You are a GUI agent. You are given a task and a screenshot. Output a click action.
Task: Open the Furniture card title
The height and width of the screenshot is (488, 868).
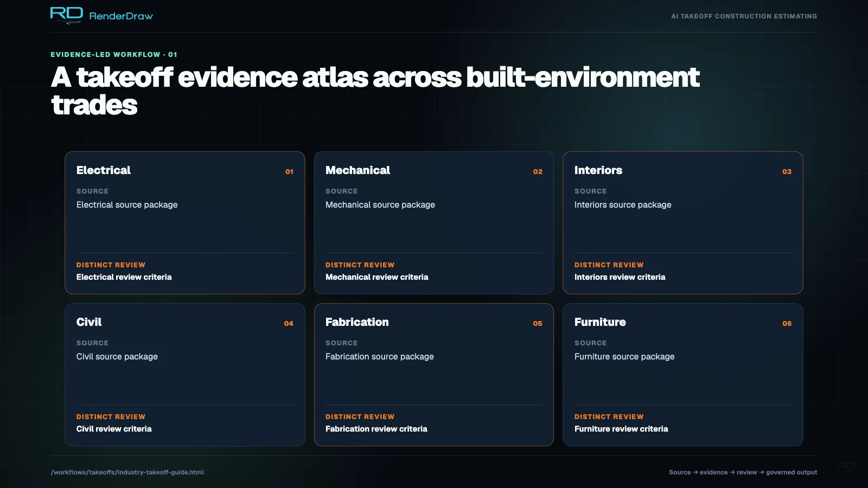(x=600, y=322)
